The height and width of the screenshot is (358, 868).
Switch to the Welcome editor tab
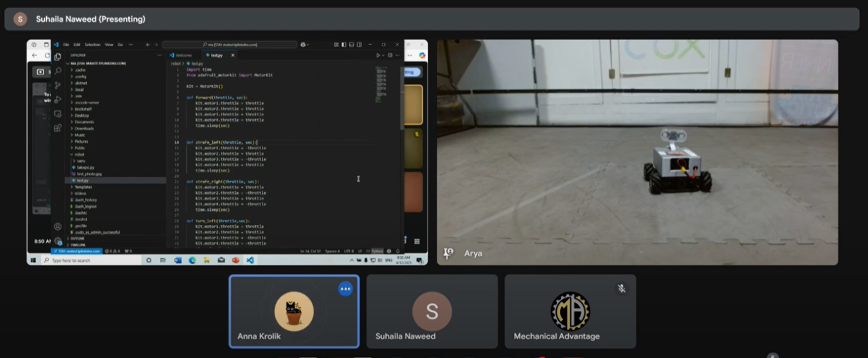coord(184,55)
